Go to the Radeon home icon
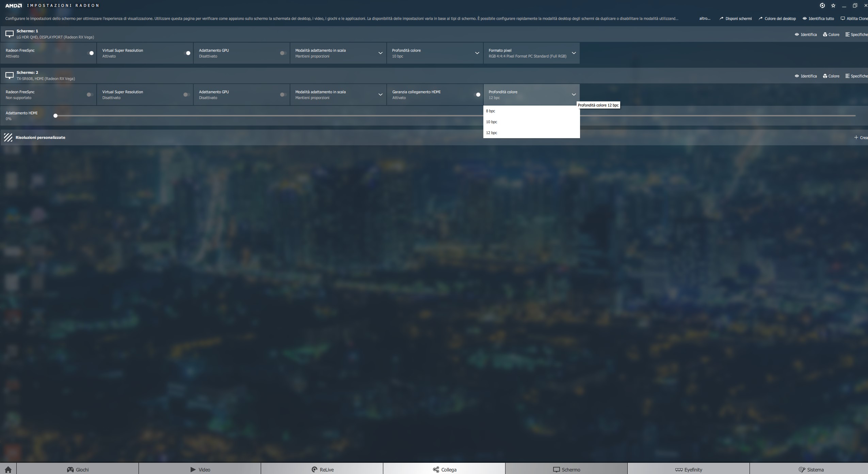The height and width of the screenshot is (474, 868). (x=8, y=470)
